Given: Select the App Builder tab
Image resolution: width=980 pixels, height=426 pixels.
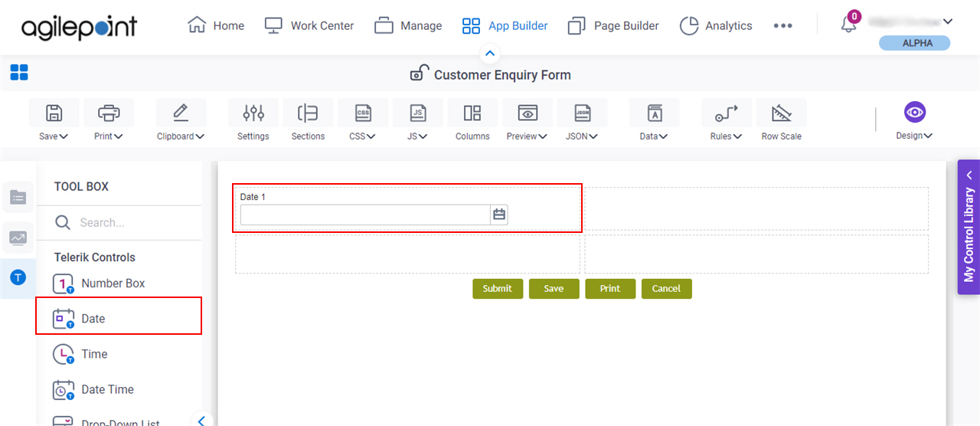Looking at the screenshot, I should [505, 25].
